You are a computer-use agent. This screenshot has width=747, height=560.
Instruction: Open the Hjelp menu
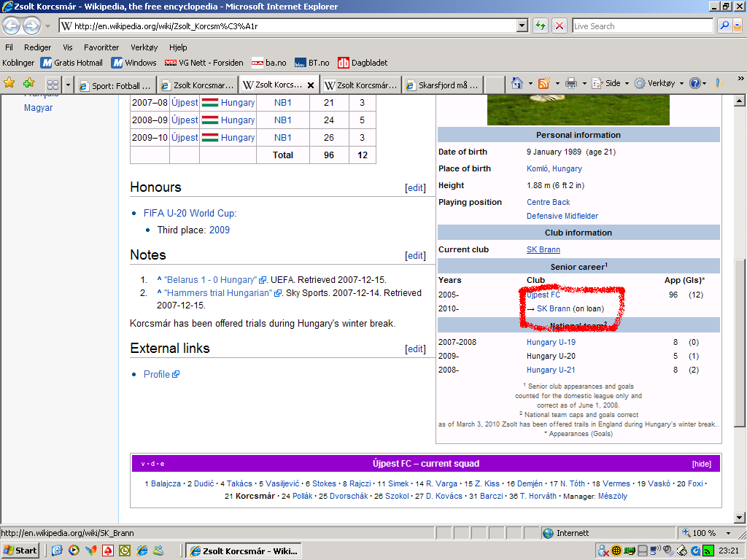178,47
